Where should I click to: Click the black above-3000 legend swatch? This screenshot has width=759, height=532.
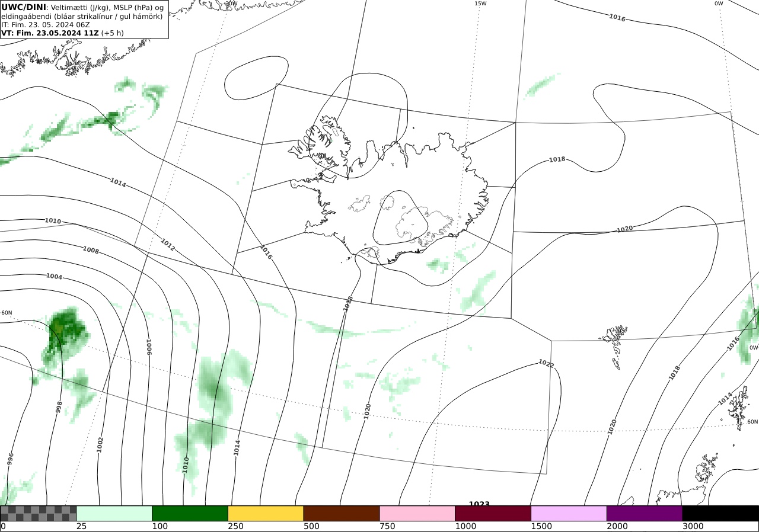pyautogui.click(x=720, y=513)
